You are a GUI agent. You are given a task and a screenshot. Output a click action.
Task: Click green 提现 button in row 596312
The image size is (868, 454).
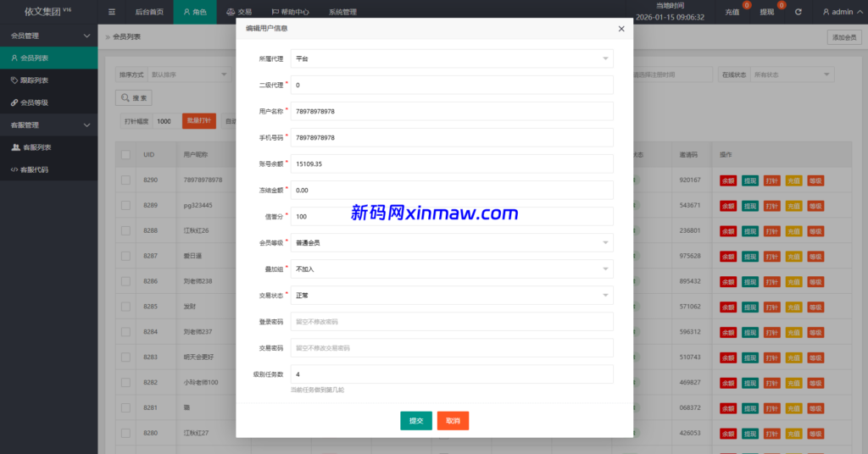[x=750, y=332]
